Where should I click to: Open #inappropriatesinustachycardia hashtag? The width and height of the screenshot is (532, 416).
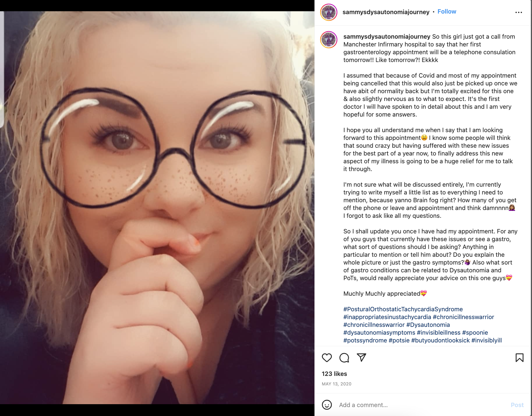pos(387,317)
